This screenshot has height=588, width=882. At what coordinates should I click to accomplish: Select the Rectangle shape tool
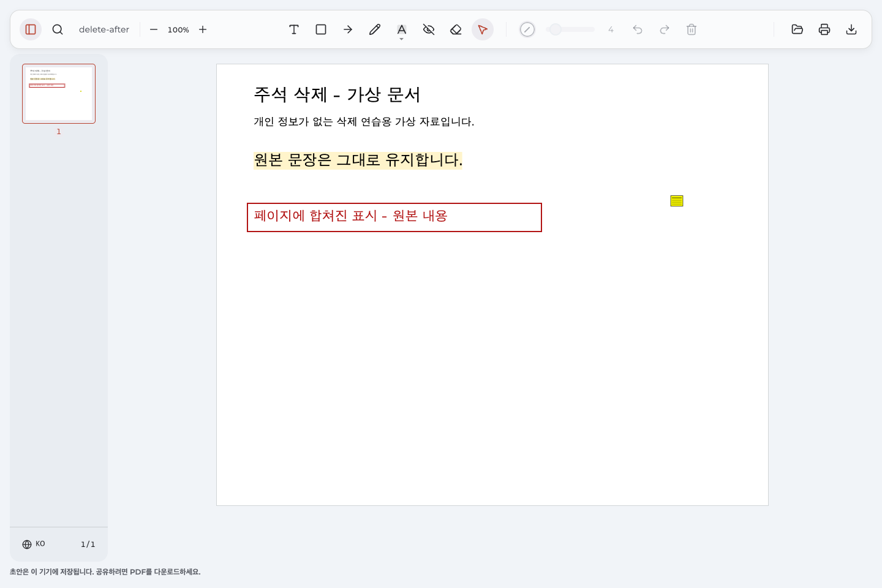(321, 29)
